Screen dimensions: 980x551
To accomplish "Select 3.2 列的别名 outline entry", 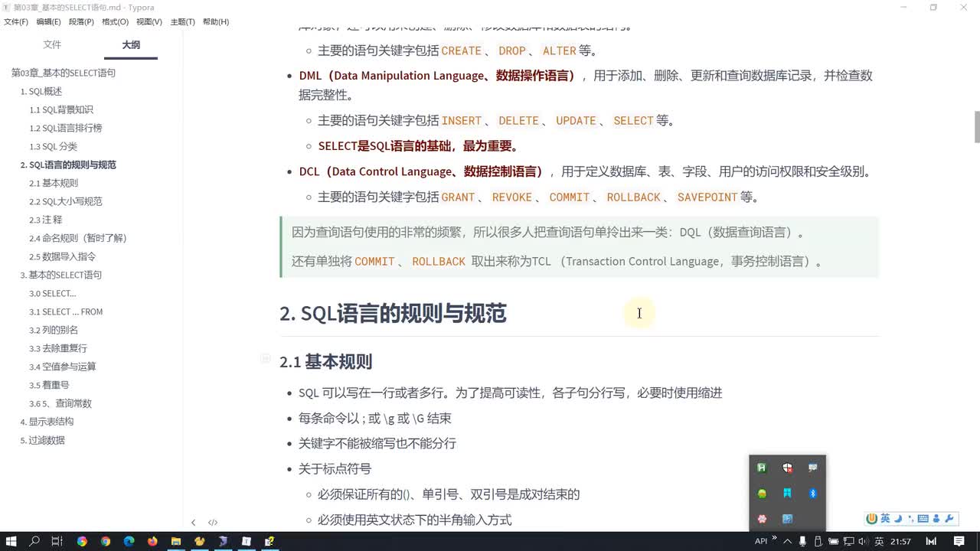I will point(54,330).
